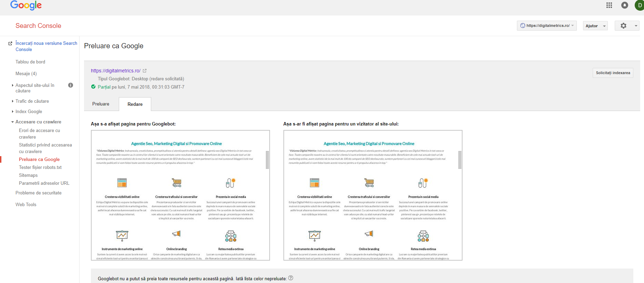Switch to the Preluare tab
Image resolution: width=644 pixels, height=283 pixels.
click(x=101, y=104)
